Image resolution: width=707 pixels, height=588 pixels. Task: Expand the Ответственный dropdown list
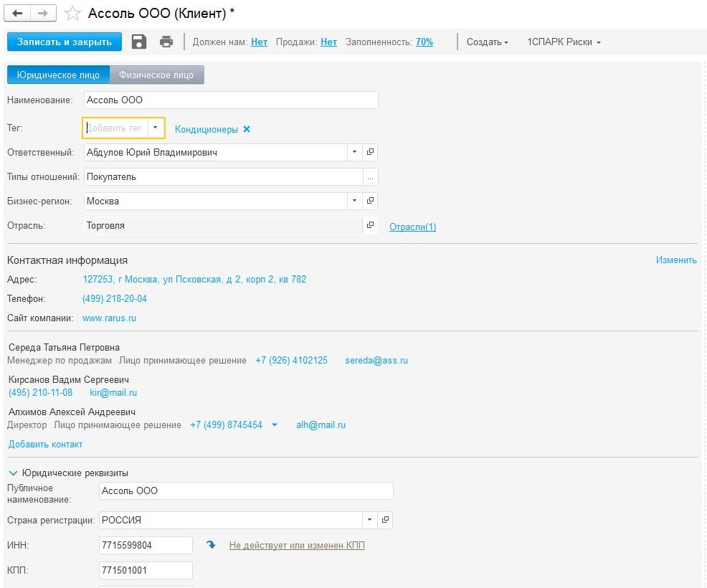coord(354,152)
